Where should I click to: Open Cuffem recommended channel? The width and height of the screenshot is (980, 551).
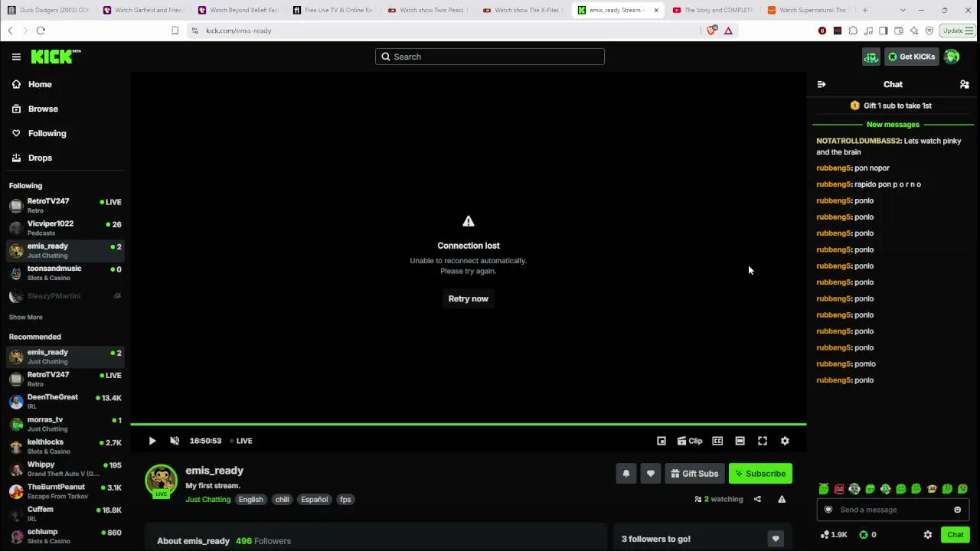pyautogui.click(x=65, y=514)
